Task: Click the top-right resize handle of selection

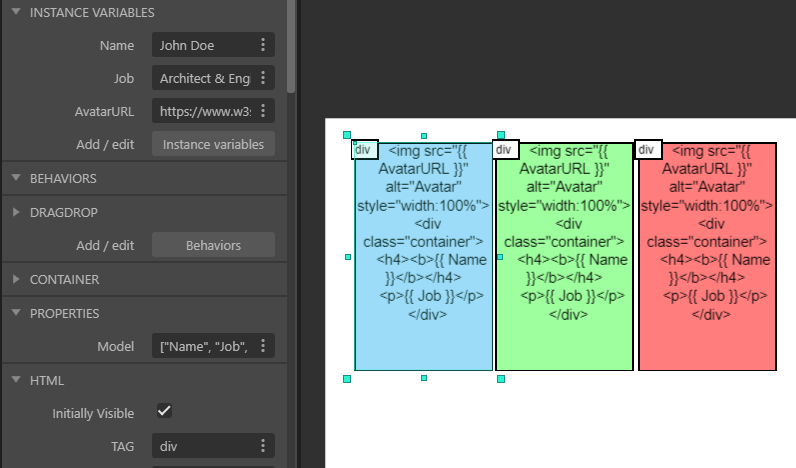Action: (501, 135)
